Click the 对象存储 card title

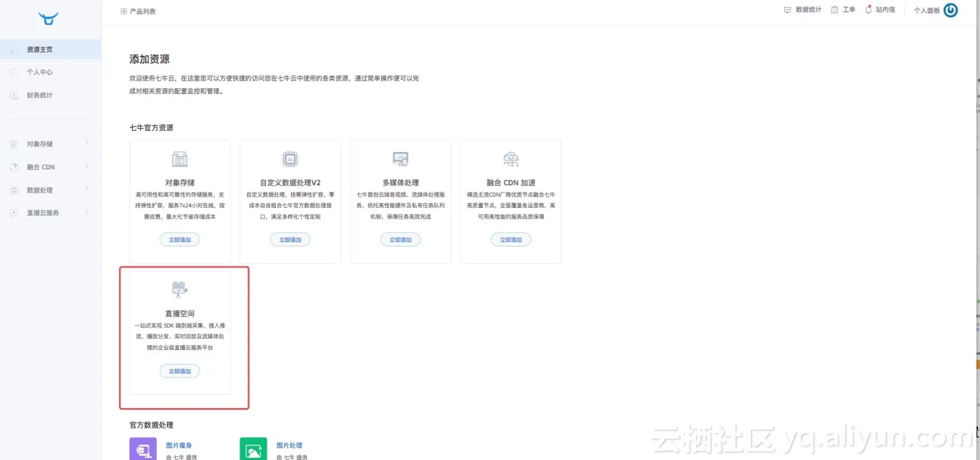180,183
